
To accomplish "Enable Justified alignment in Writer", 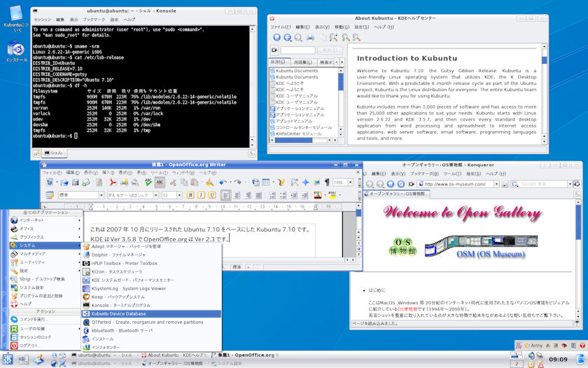I will (x=258, y=196).
